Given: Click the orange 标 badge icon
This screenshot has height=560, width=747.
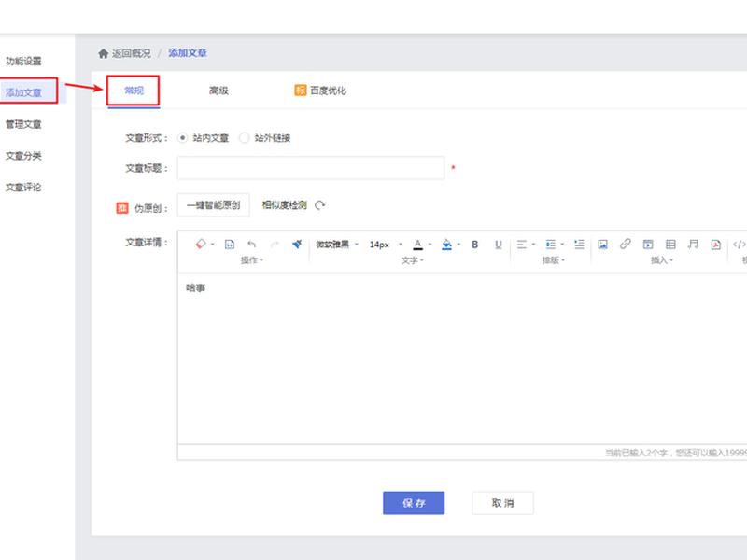Looking at the screenshot, I should [300, 90].
